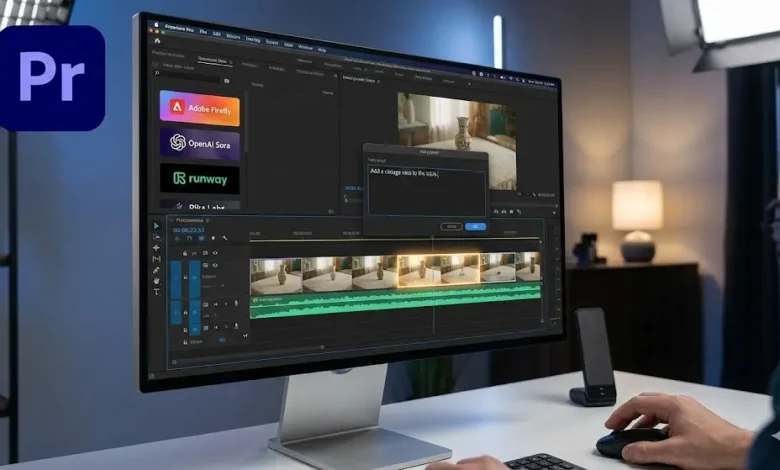
Task: Select the Razor tool in toolbar
Action: (156, 259)
